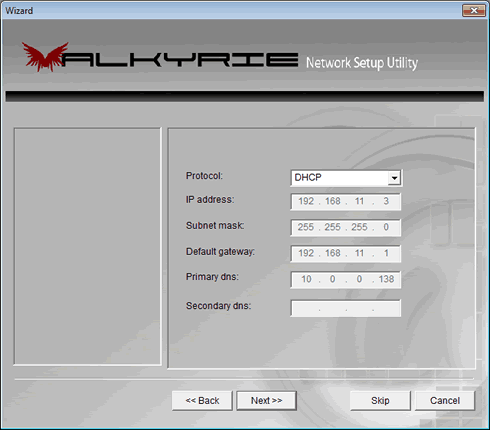The height and width of the screenshot is (430, 490).
Task: Select the last octet of IP address
Action: [x=386, y=201]
